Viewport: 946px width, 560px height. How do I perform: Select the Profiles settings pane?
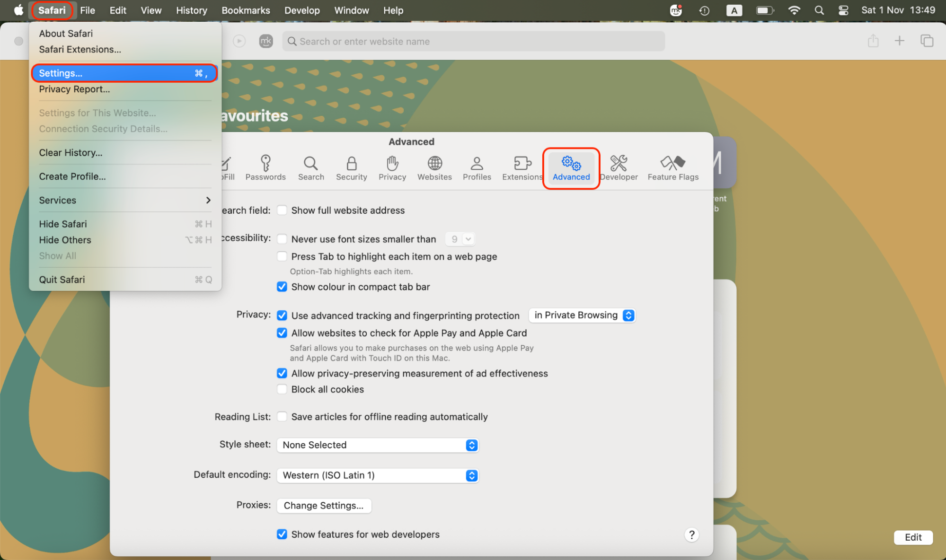tap(477, 168)
